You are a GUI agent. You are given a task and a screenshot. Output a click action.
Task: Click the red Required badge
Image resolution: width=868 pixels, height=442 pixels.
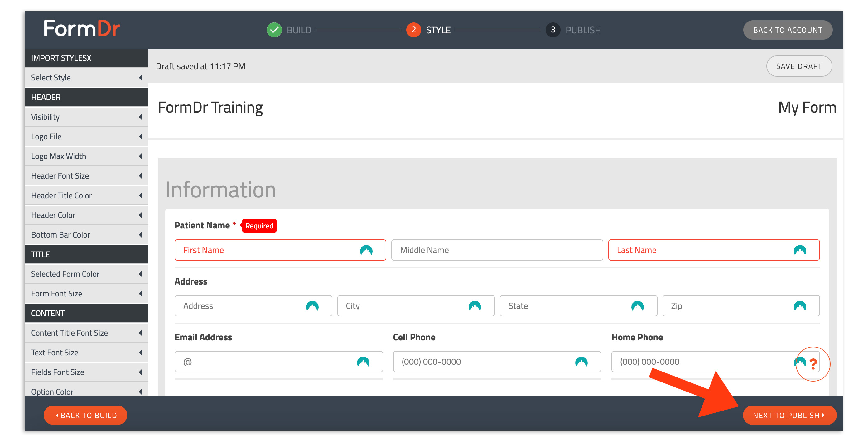(259, 226)
